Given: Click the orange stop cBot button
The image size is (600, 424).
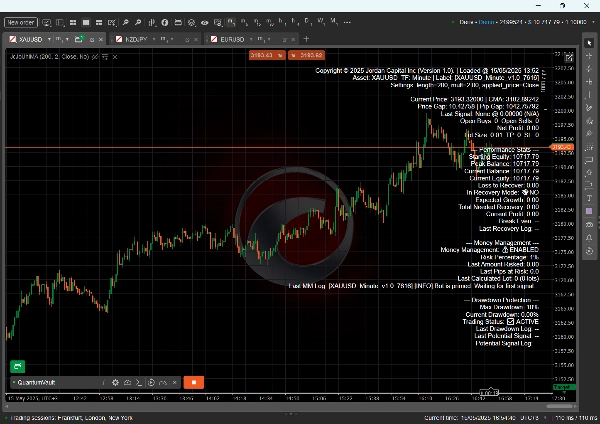Looking at the screenshot, I should coord(194,382).
